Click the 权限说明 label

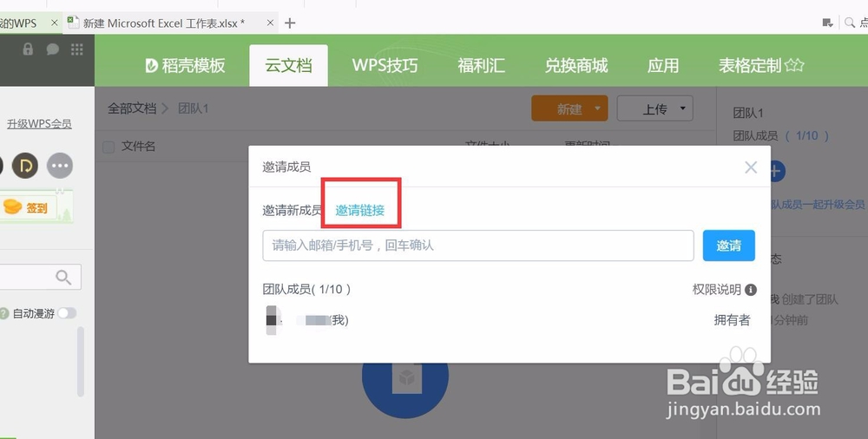coord(716,290)
